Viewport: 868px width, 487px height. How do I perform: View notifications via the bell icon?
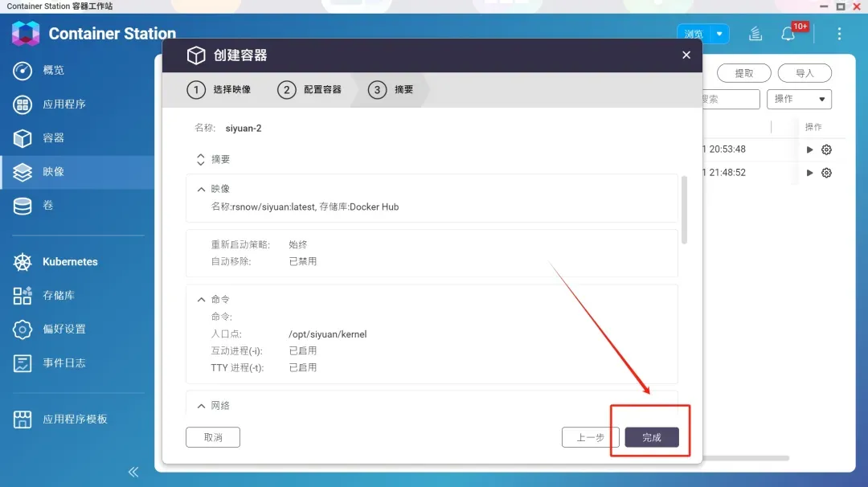[x=788, y=34]
